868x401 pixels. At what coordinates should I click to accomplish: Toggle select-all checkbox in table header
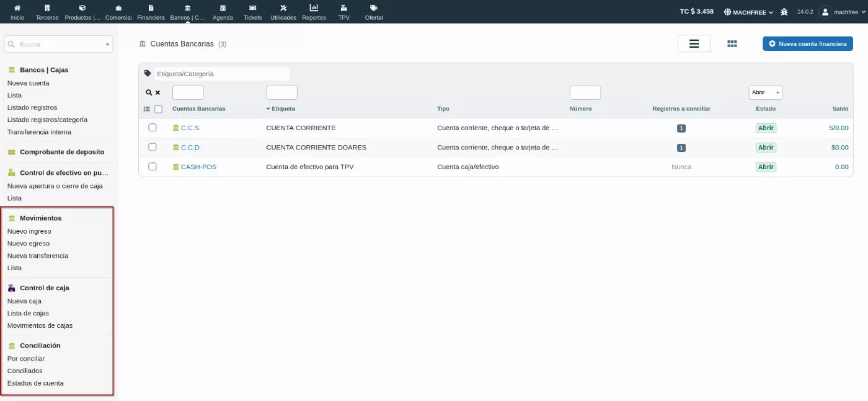tap(158, 109)
